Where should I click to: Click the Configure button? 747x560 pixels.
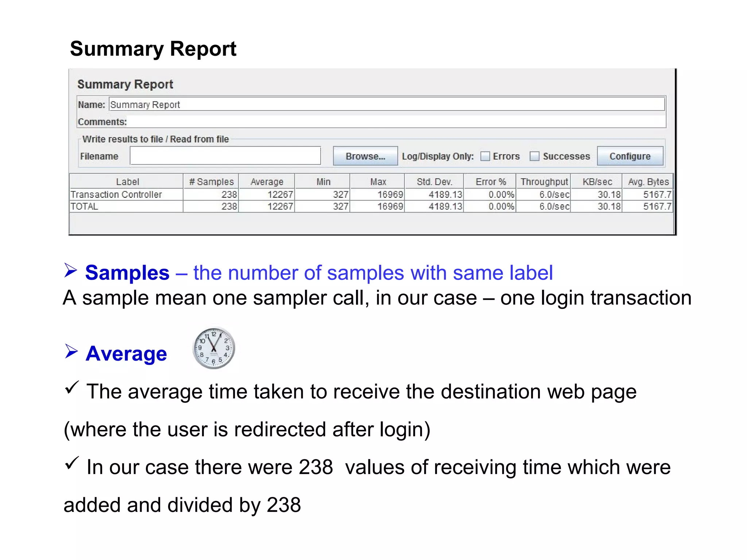(630, 156)
